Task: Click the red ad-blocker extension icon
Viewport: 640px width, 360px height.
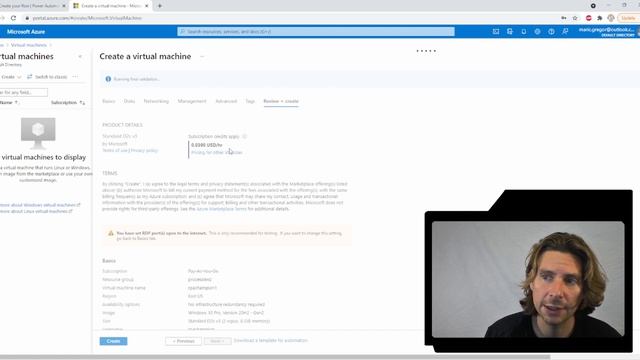Action: 589,18
